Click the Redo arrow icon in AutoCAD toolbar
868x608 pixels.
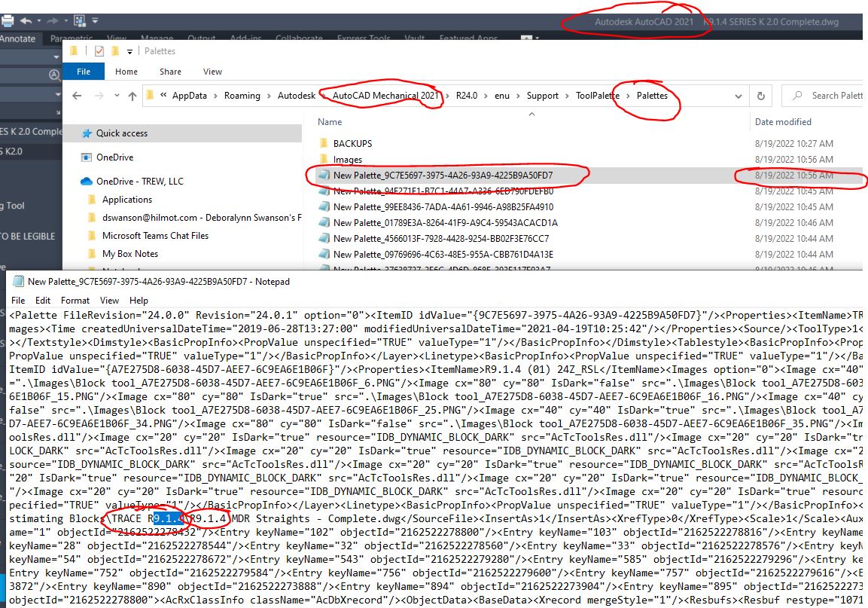pyautogui.click(x=53, y=20)
